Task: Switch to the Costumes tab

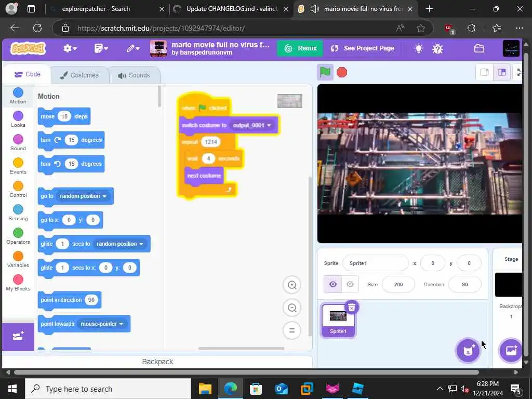Action: click(x=79, y=75)
